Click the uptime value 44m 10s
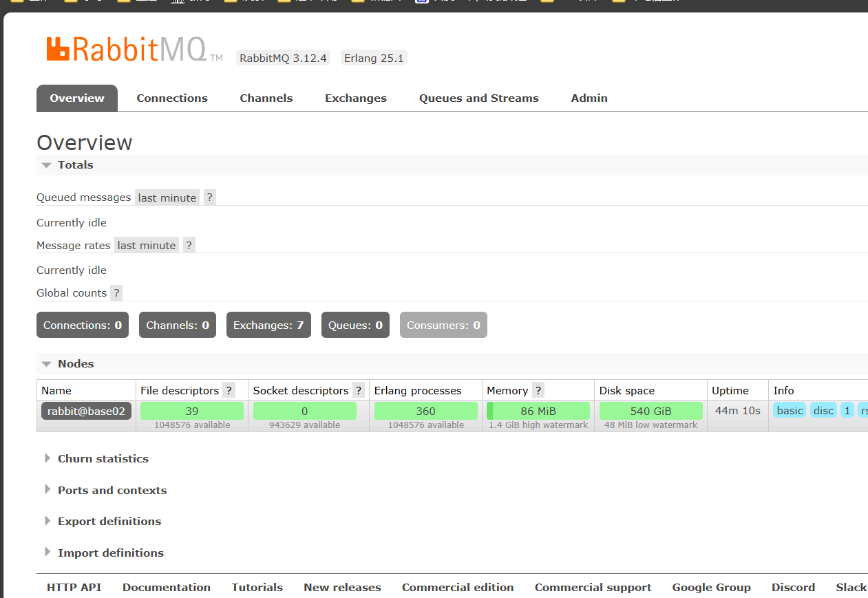The height and width of the screenshot is (598, 868). 738,410
